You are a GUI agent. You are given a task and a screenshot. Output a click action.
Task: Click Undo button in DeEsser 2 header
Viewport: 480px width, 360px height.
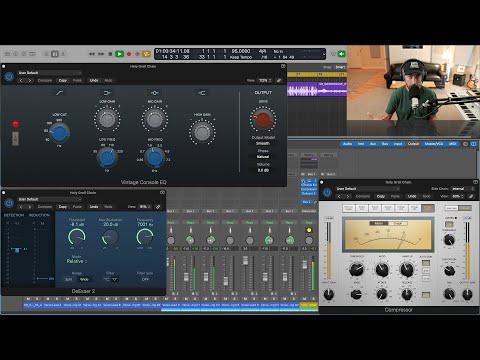pos(94,207)
